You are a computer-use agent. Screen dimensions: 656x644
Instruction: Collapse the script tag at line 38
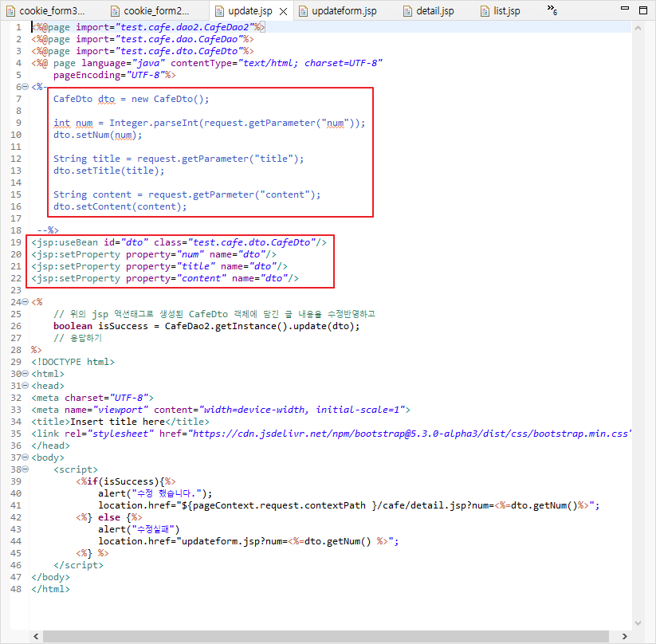[x=25, y=469]
